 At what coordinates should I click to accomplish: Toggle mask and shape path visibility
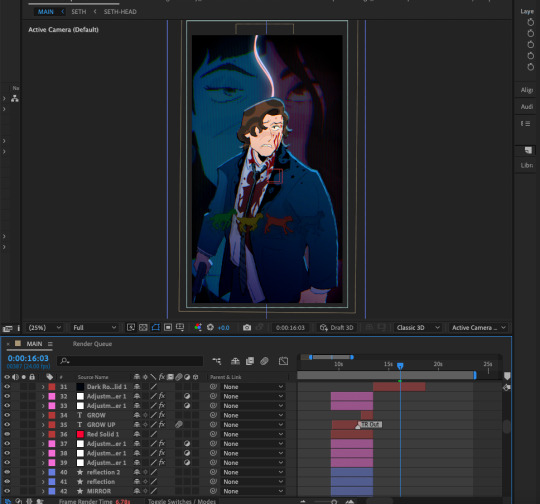156,327
